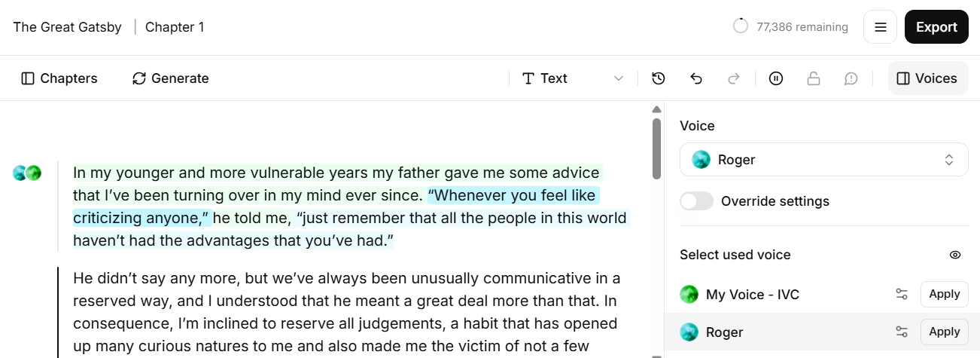
Task: Click the pause icon in toolbar
Action: (x=776, y=78)
